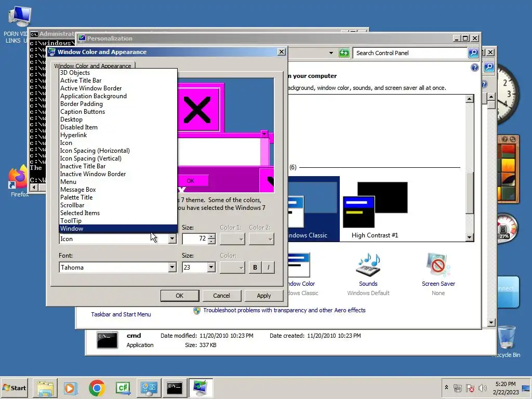Select Active Title Bar in item list

[118, 81]
